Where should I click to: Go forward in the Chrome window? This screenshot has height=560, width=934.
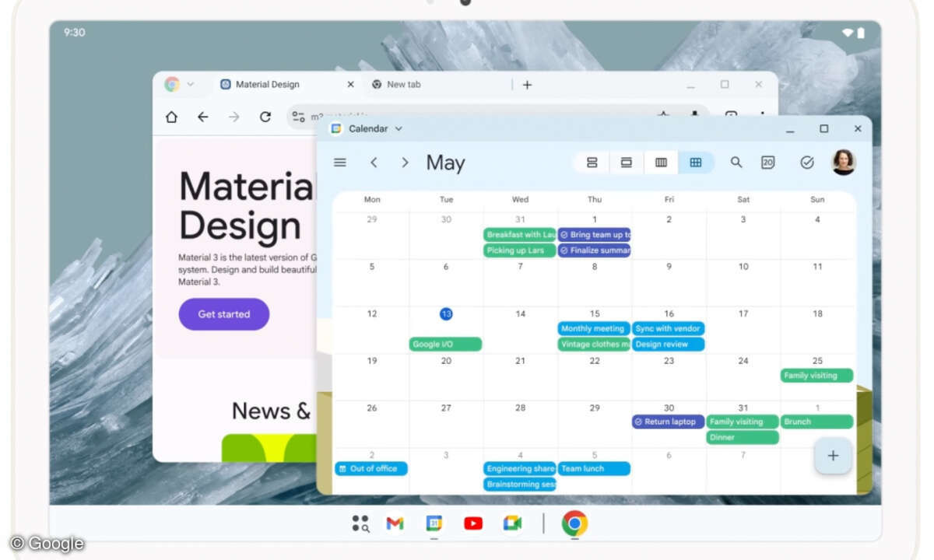click(x=233, y=117)
